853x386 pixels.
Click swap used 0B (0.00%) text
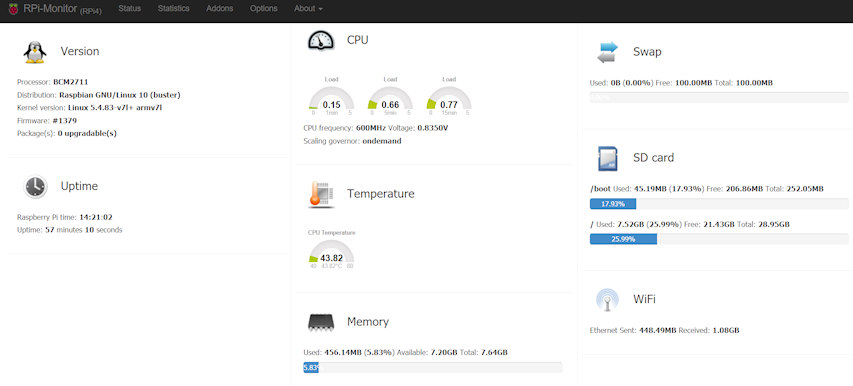tap(631, 83)
